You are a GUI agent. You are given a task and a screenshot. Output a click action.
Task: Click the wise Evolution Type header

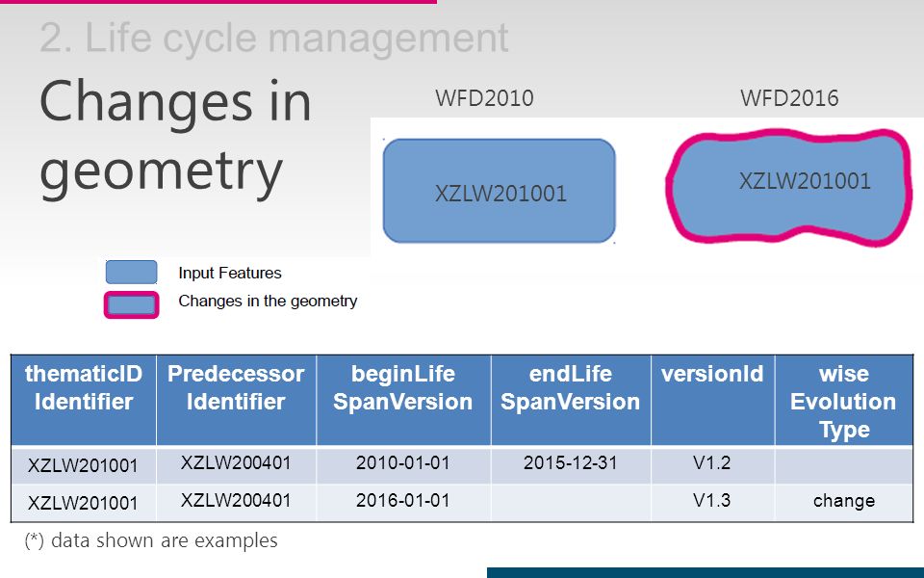844,400
